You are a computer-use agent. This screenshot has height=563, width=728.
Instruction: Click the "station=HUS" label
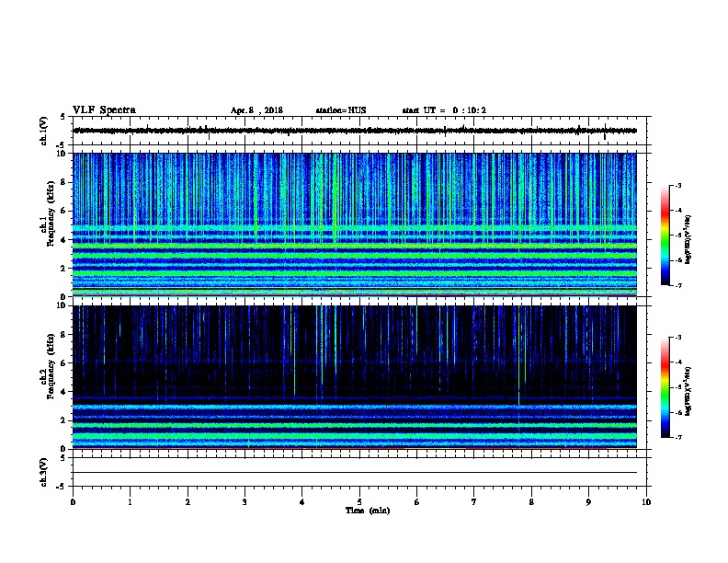[x=341, y=110]
